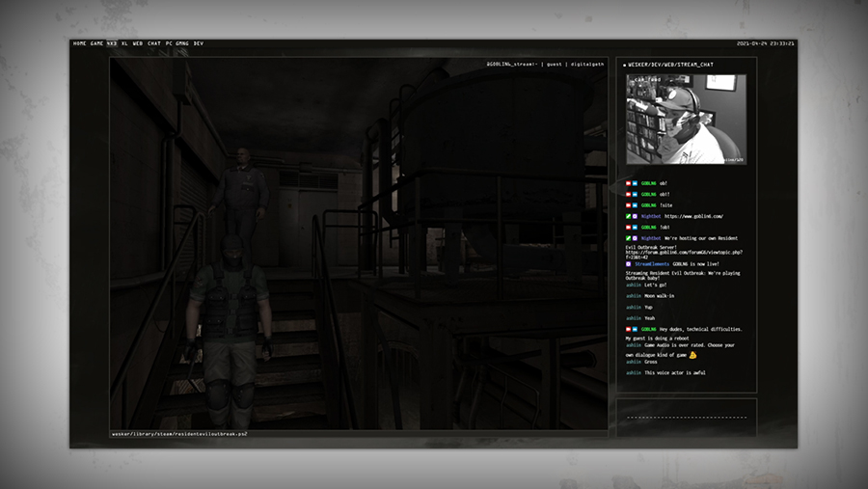Click the 'digitalgoth' label in stream header
This screenshot has height=489, width=868.
[587, 65]
